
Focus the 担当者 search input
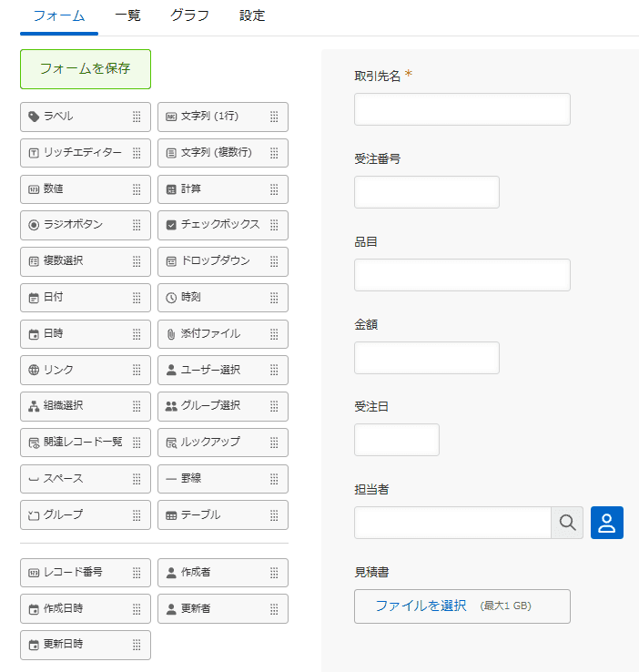[x=452, y=523]
